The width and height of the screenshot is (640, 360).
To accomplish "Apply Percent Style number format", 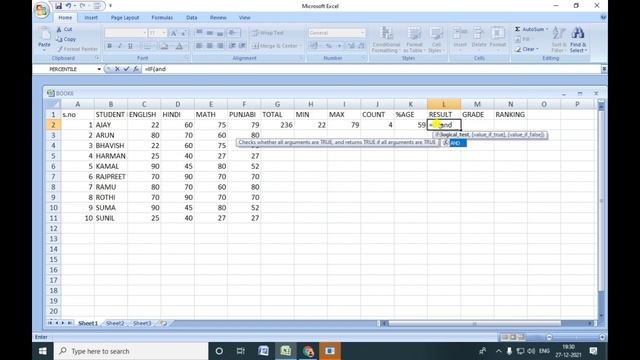I will pos(329,46).
